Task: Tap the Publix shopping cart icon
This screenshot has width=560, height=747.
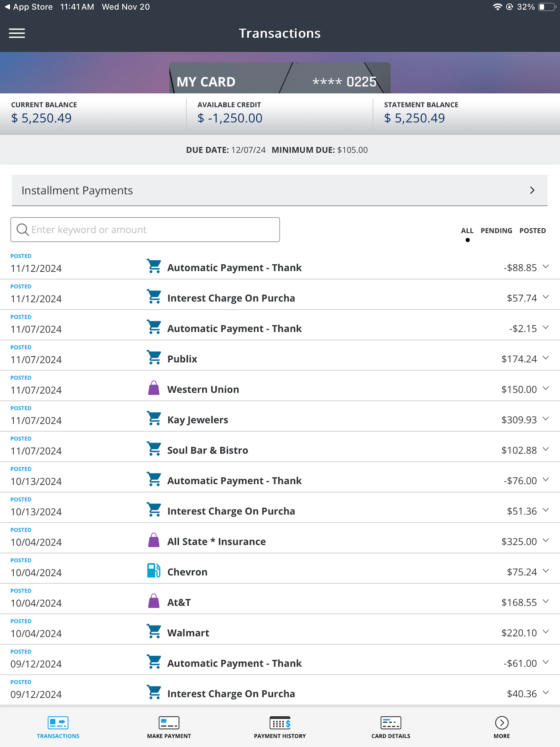Action: click(x=154, y=358)
